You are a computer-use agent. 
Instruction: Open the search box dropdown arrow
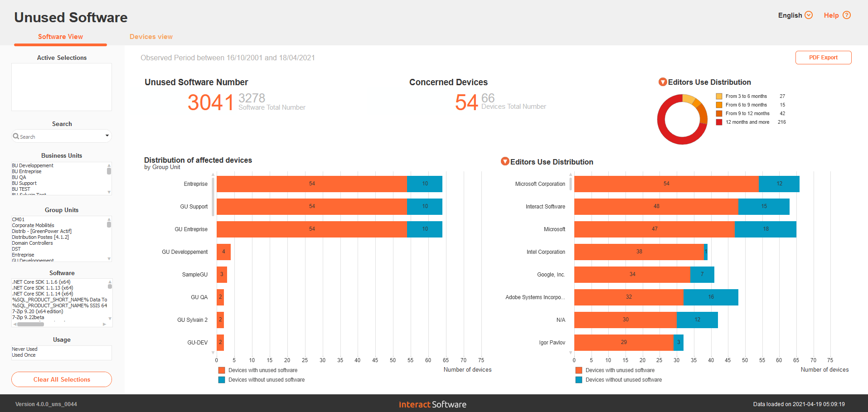coord(107,136)
